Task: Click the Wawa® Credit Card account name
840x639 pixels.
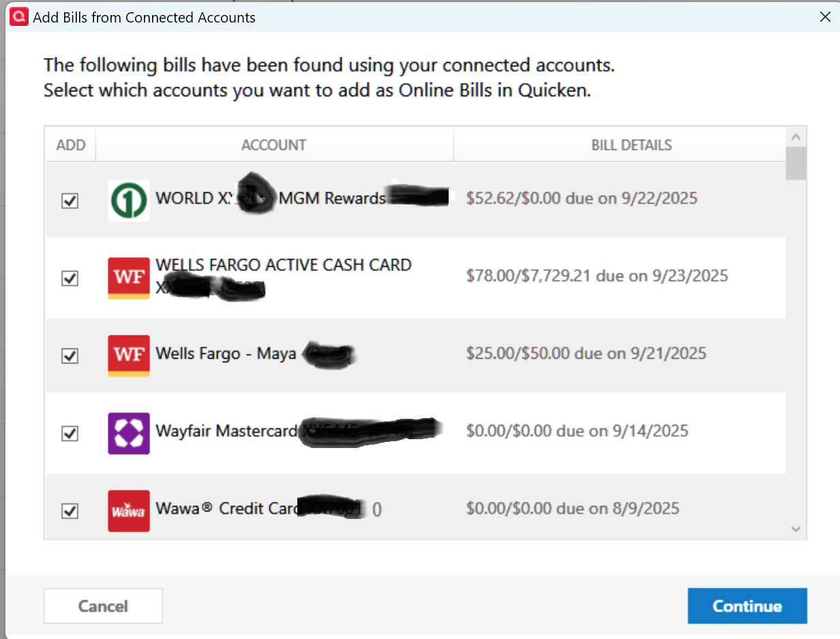Action: coord(228,509)
